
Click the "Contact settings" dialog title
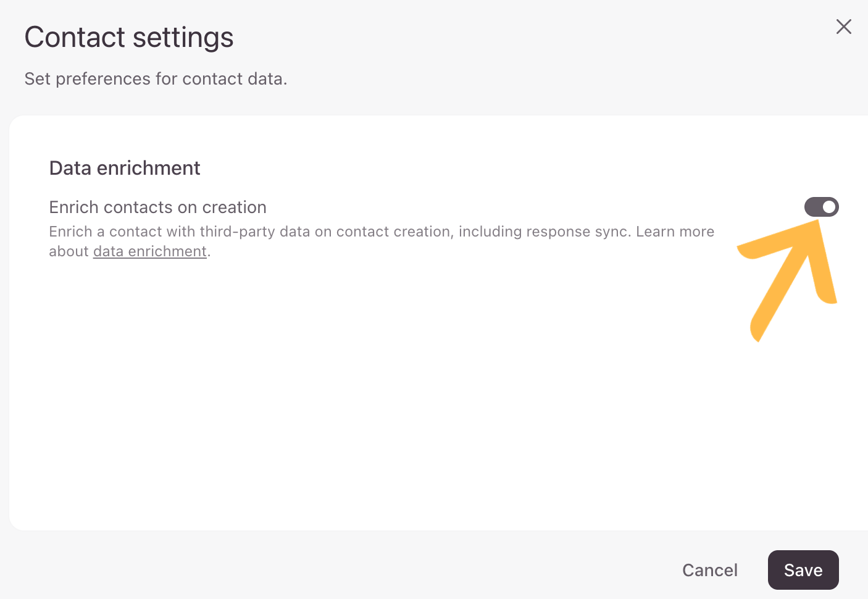coord(129,37)
